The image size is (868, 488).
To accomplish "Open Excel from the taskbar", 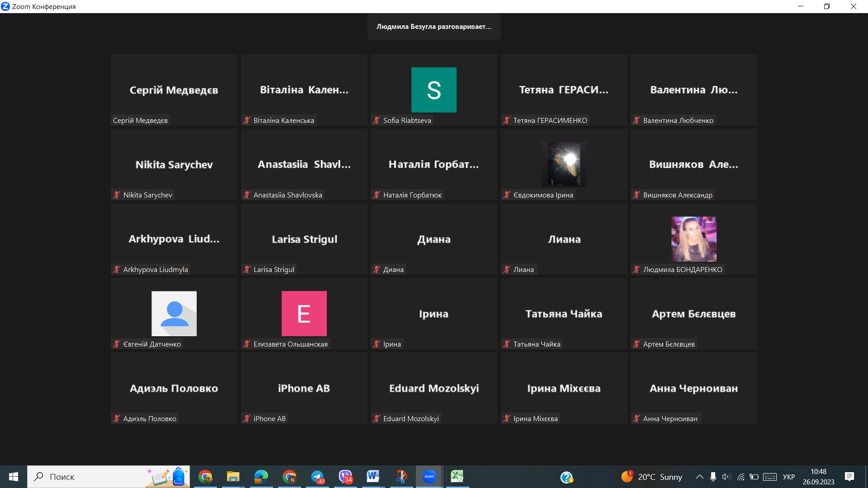I will pos(457,477).
